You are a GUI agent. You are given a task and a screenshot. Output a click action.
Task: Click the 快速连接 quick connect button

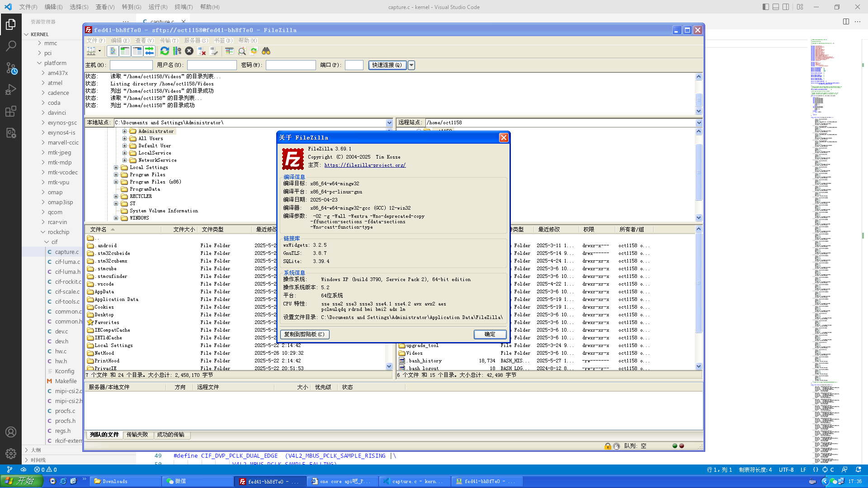pos(387,65)
